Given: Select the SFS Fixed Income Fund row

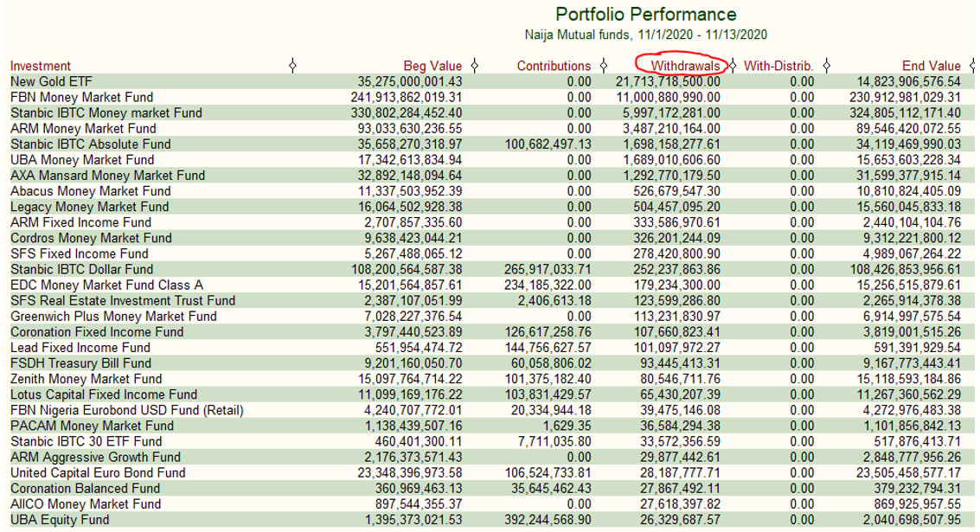Looking at the screenshot, I should tap(492, 253).
